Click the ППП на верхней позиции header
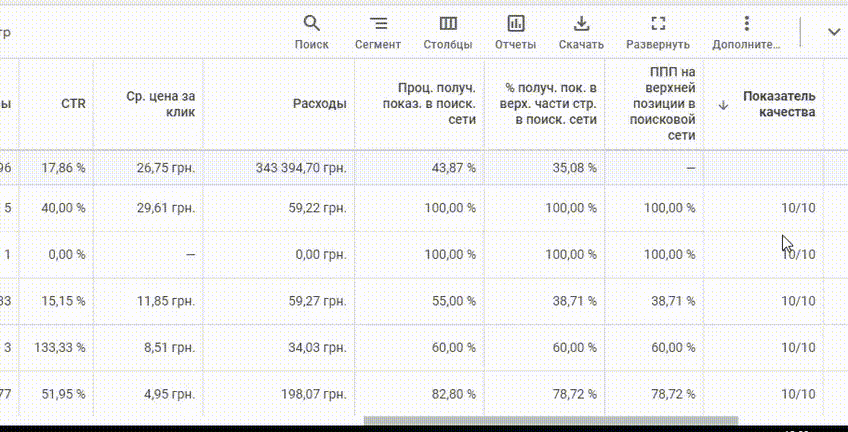Screen dimensions: 848x432 point(663,104)
